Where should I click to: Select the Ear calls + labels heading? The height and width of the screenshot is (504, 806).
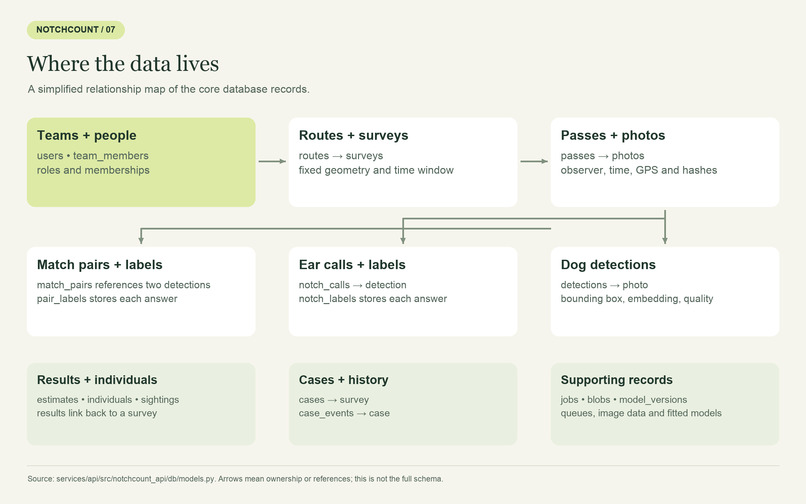click(352, 264)
